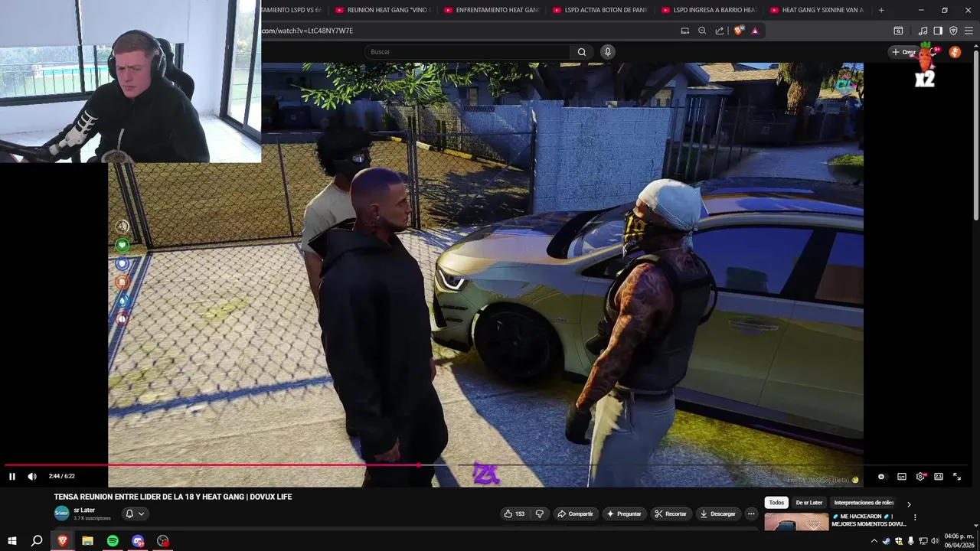Like the video with 153 likes
This screenshot has height=551, width=980.
[x=514, y=514]
